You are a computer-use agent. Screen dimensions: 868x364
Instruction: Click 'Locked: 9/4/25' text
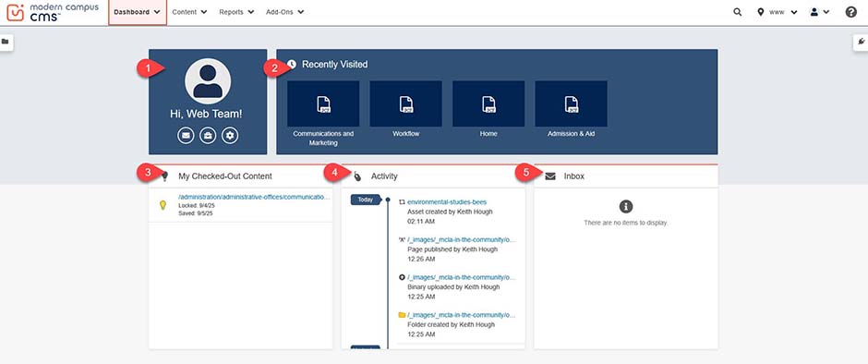(x=197, y=205)
